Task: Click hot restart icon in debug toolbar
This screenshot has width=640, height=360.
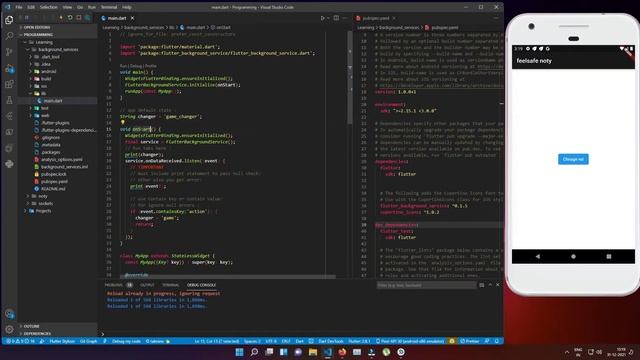Action: point(70,18)
